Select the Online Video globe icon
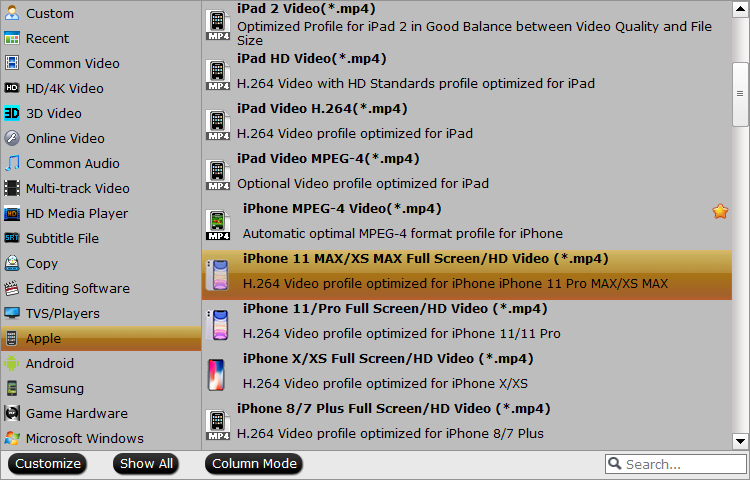The image size is (750, 480). click(x=12, y=139)
